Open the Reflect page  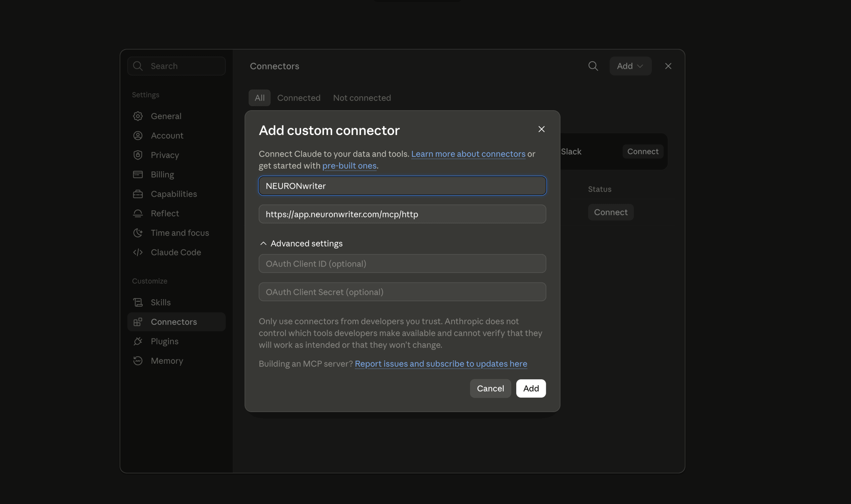(176, 213)
